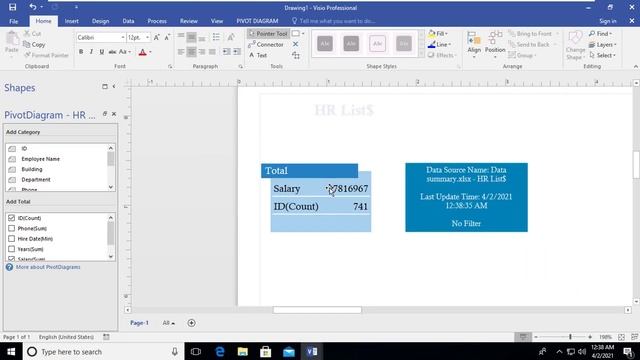The width and height of the screenshot is (640, 360).
Task: Switch to the Design tab
Action: [x=100, y=21]
